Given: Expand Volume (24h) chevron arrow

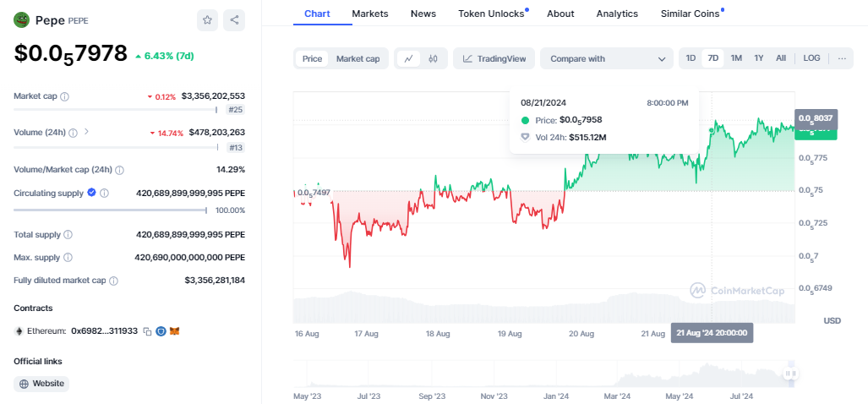Looking at the screenshot, I should point(86,132).
